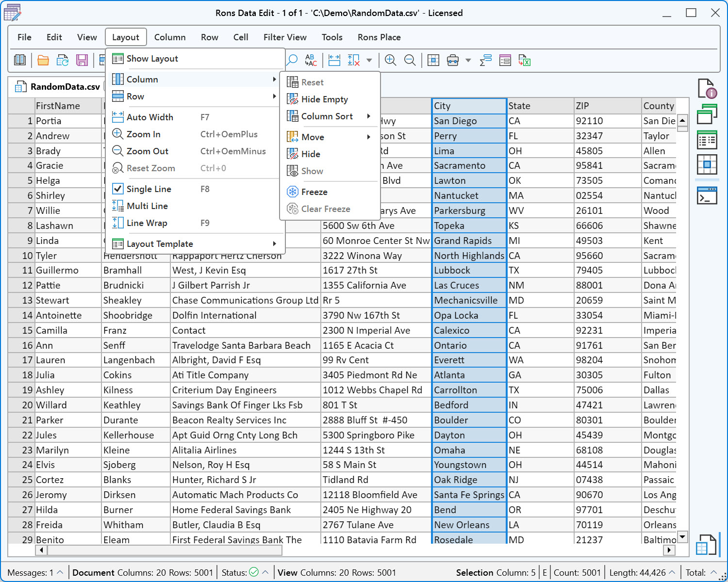Toggle the Single Line checkbox option
This screenshot has width=728, height=582.
118,189
